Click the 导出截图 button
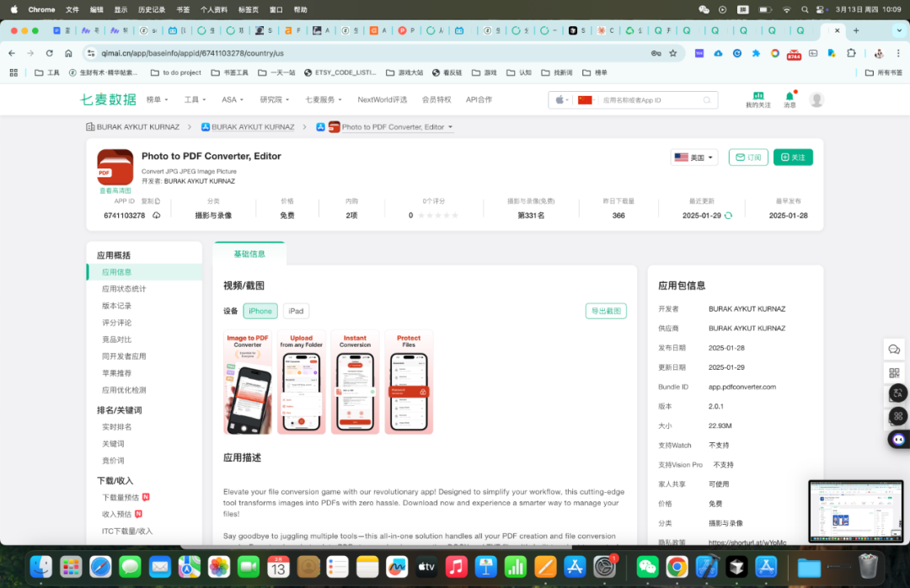This screenshot has width=910, height=588. (606, 311)
